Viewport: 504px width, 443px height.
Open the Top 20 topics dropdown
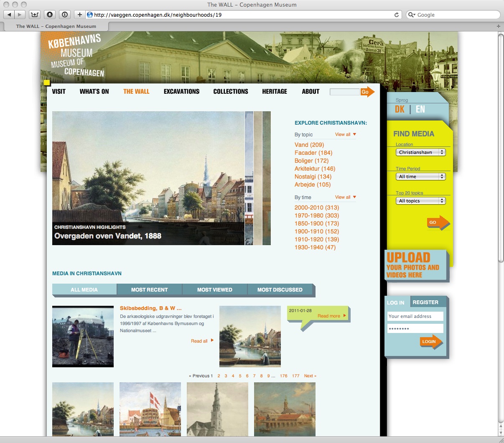tap(421, 201)
